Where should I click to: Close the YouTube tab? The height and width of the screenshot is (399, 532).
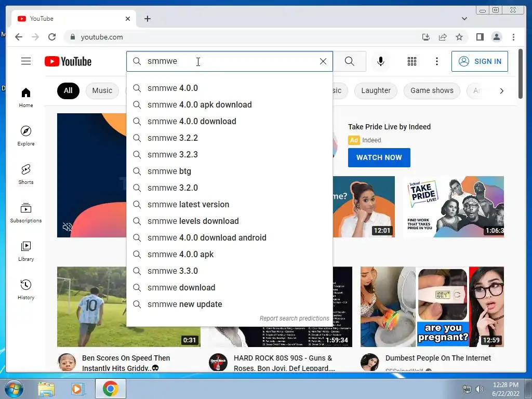(x=128, y=19)
